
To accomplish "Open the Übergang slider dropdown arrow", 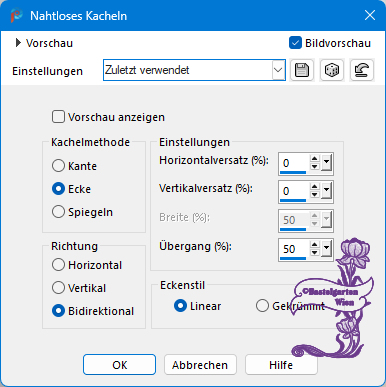I will [x=326, y=249].
